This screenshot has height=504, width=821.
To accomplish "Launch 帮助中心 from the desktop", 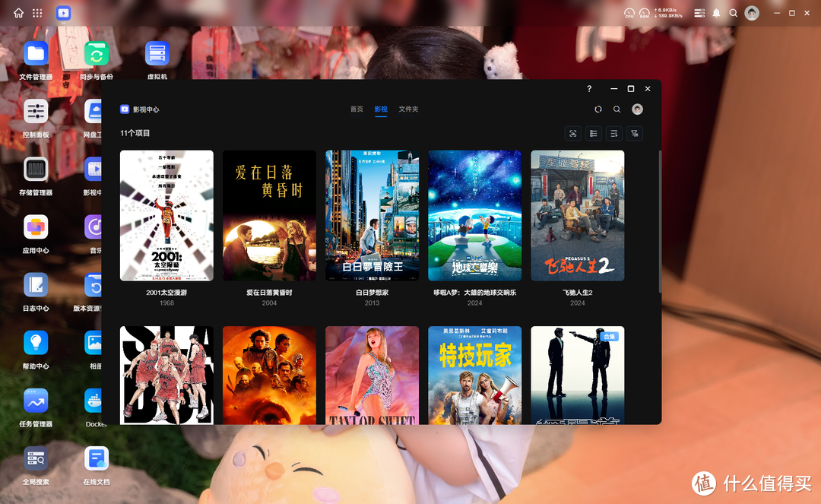I will 36,344.
